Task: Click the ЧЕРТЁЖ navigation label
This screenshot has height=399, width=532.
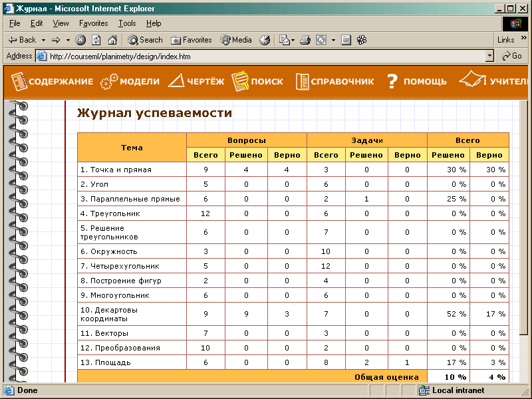Action: pos(205,81)
